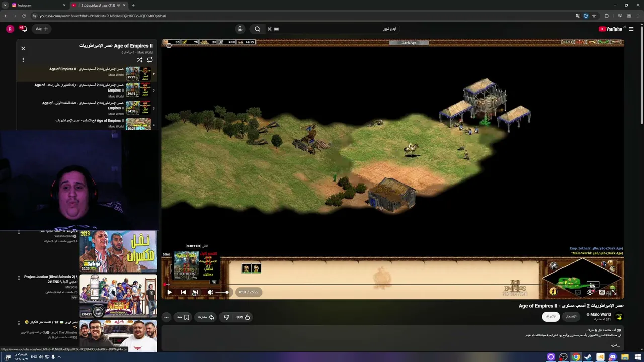Open YouTube notifications bell

point(23,29)
